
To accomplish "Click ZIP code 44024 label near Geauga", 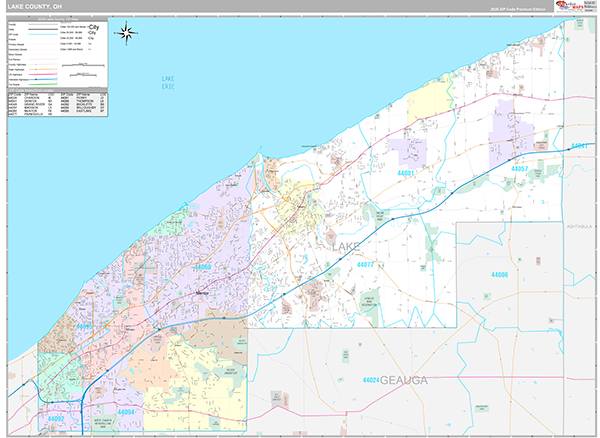I will coord(371,380).
